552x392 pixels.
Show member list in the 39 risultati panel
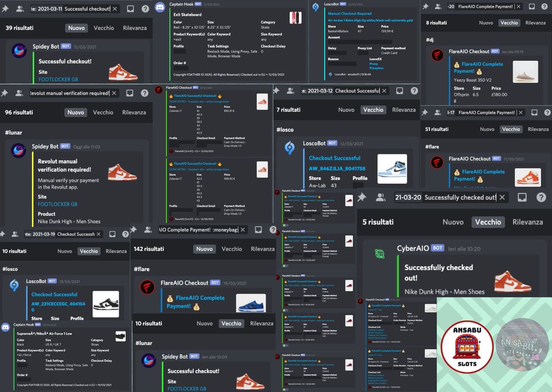tap(20, 9)
